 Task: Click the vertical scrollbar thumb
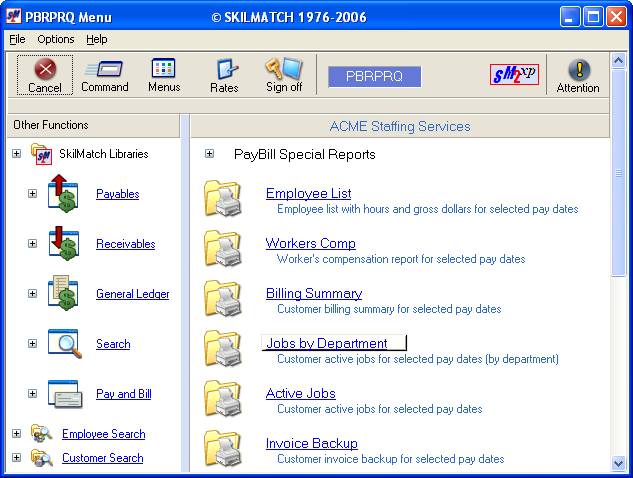coord(618,173)
